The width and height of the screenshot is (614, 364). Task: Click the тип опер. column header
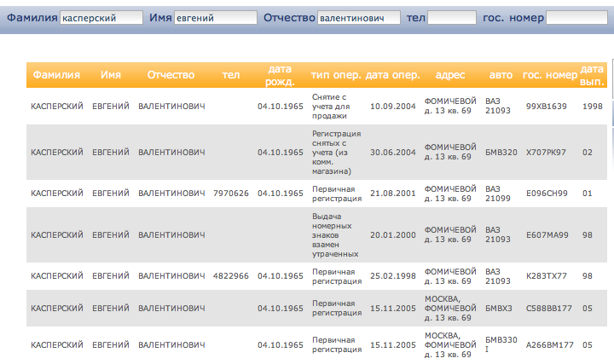(336, 75)
